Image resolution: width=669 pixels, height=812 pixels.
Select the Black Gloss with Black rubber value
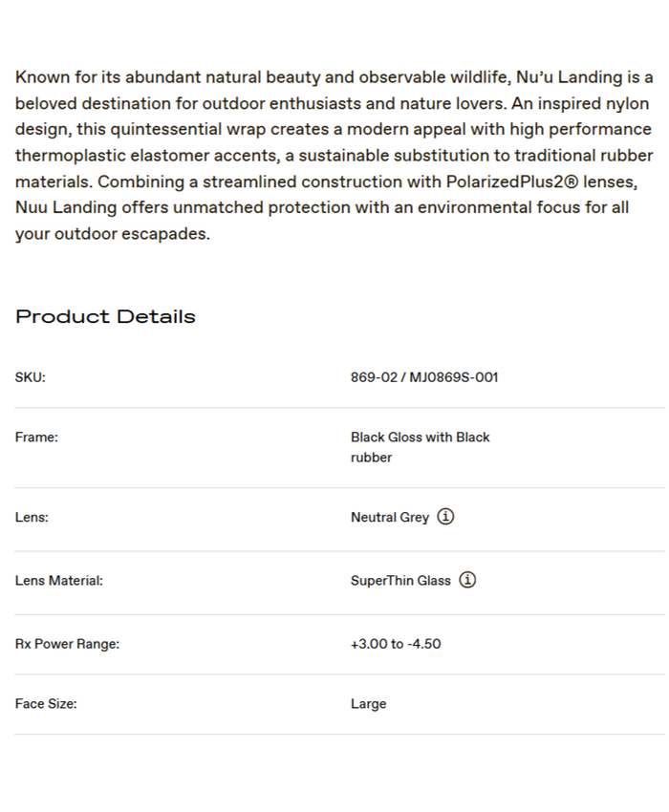pos(420,447)
